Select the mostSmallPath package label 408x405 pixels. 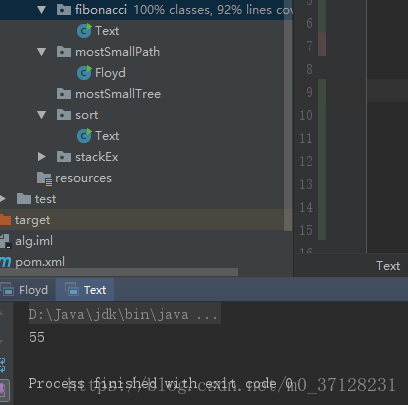pos(117,52)
